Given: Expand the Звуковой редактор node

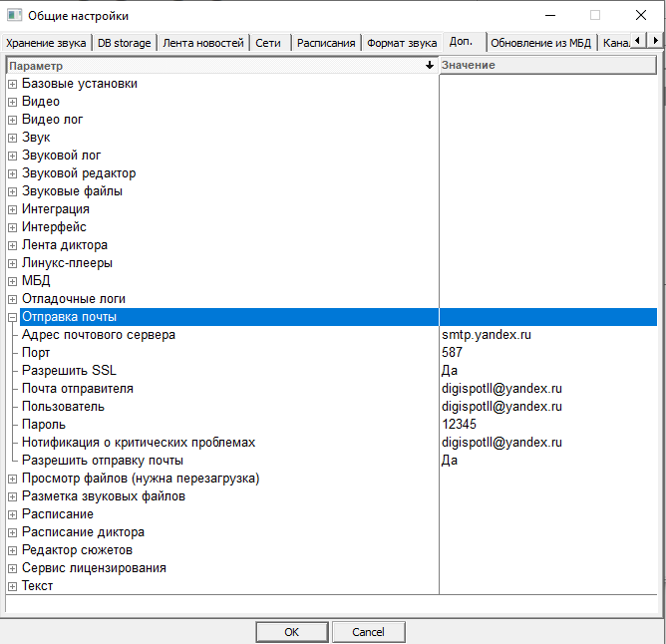Looking at the screenshot, I should (12, 173).
